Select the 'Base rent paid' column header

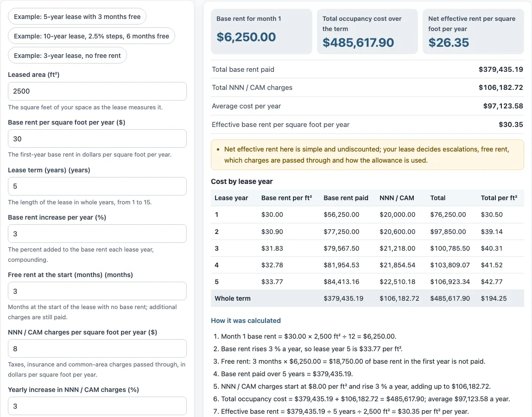pos(346,198)
